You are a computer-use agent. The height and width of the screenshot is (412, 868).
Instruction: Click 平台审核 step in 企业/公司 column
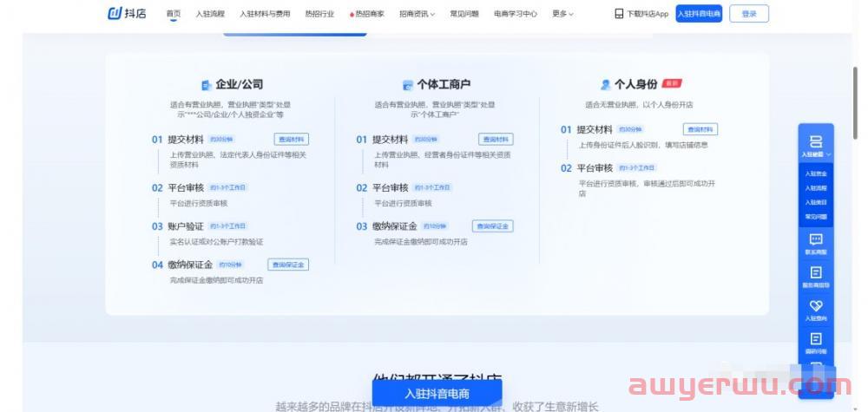pyautogui.click(x=186, y=188)
